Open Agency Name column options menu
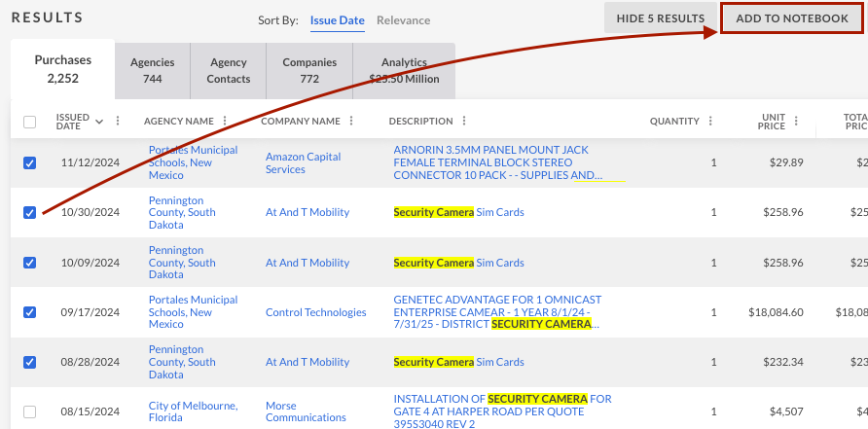Image resolution: width=868 pixels, height=429 pixels. point(225,122)
